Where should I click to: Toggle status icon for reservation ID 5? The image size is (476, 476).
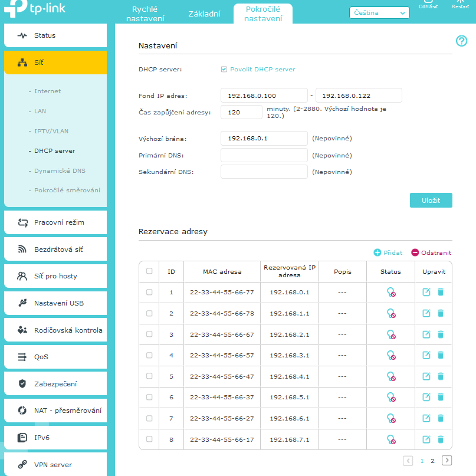tap(390, 376)
